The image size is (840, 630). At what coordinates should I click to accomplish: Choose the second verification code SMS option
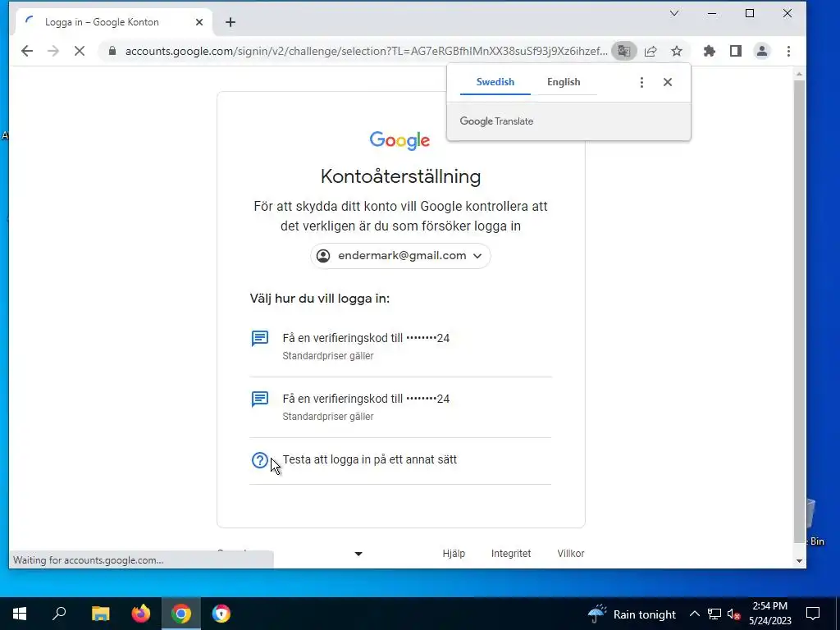pos(400,407)
